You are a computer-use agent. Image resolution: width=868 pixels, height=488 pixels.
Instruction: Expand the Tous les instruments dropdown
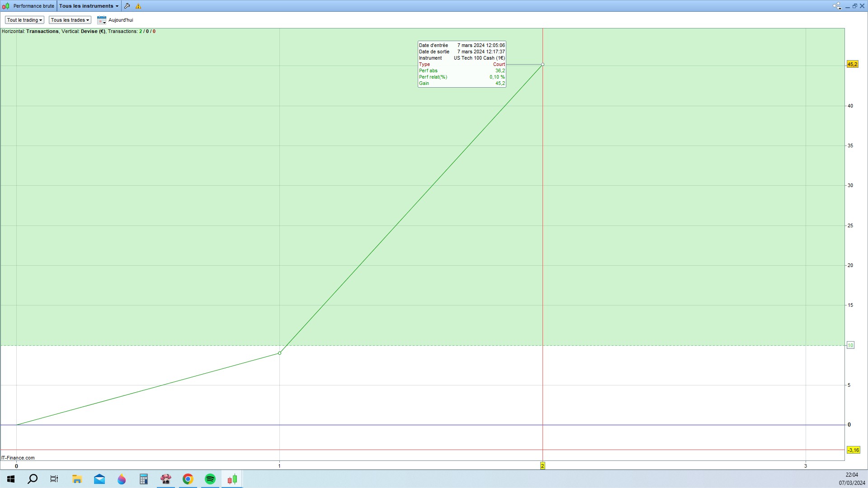point(89,6)
